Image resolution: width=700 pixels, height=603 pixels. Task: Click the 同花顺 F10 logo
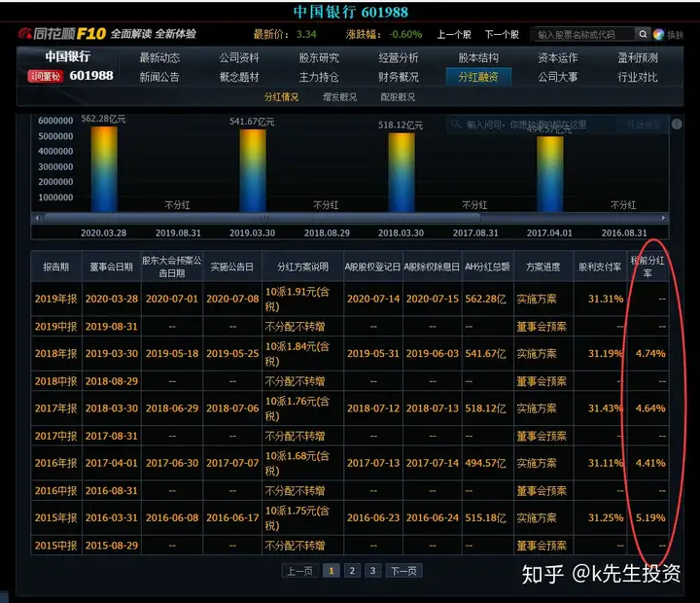tap(62, 33)
